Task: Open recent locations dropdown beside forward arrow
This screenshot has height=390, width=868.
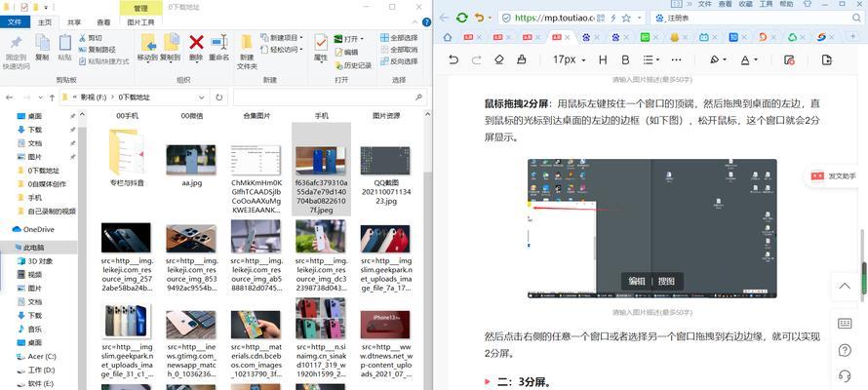Action: pyautogui.click(x=40, y=97)
